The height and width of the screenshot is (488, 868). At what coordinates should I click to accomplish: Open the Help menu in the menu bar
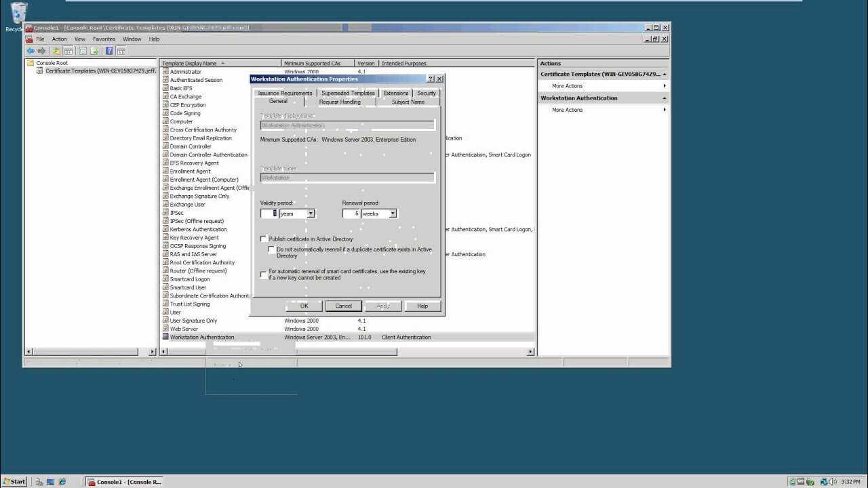point(154,39)
